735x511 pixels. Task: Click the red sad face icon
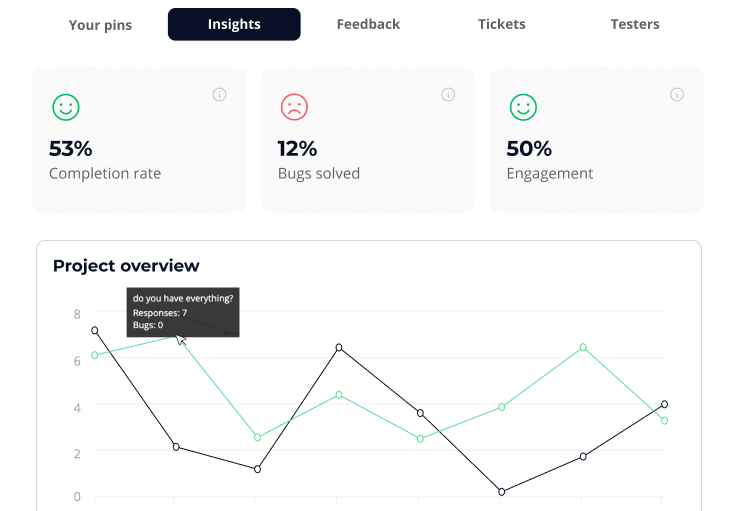[x=294, y=107]
